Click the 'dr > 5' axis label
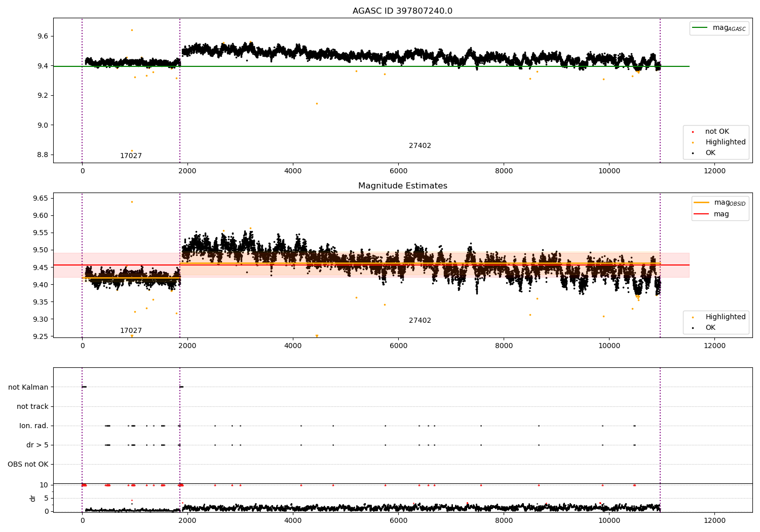 [37, 445]
